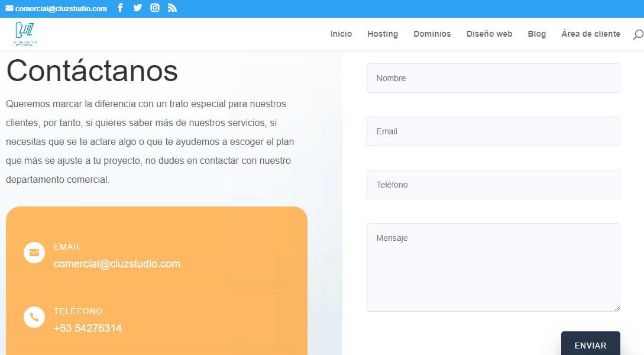Click the TELÉFONO label in the orange card

coord(78,311)
